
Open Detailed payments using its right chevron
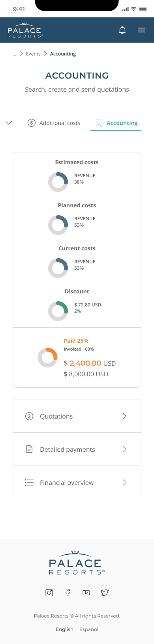pyautogui.click(x=124, y=449)
